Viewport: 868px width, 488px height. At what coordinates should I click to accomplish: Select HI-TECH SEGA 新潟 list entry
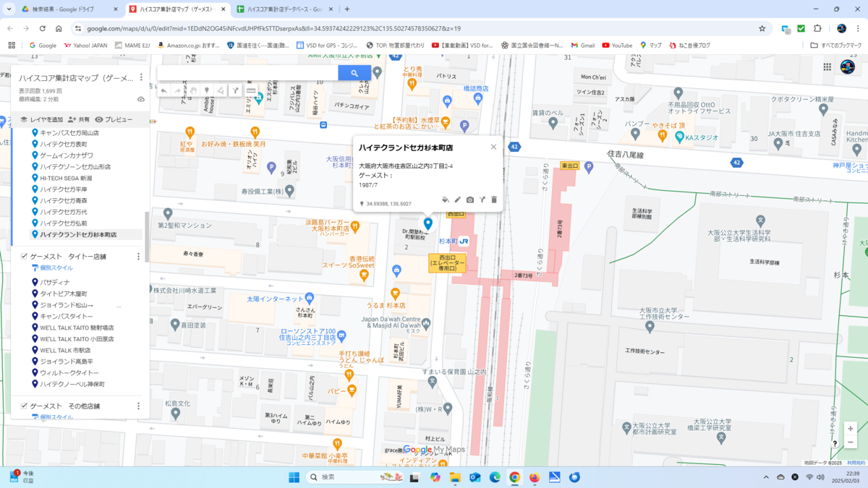pyautogui.click(x=66, y=178)
